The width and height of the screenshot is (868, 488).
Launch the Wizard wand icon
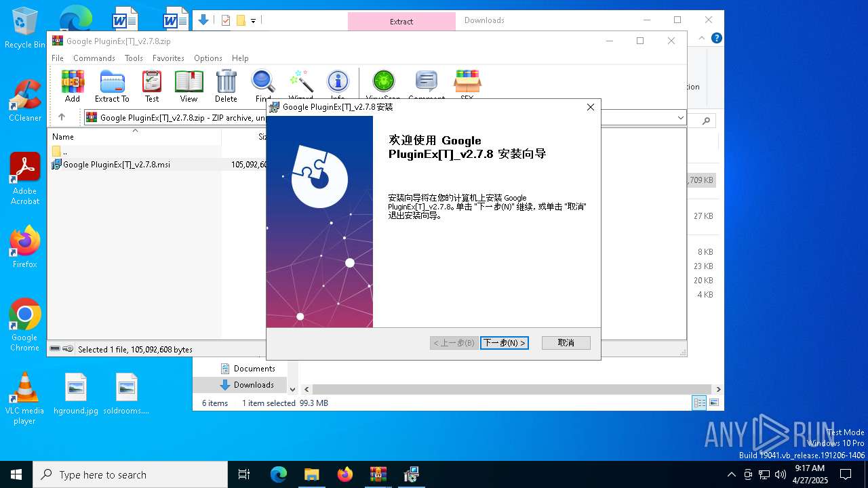[300, 85]
